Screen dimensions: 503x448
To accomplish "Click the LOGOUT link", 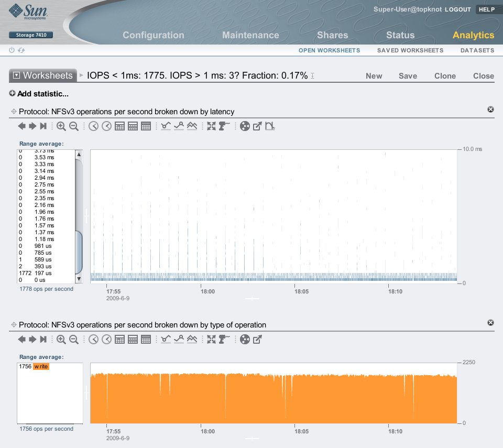I will click(x=458, y=9).
